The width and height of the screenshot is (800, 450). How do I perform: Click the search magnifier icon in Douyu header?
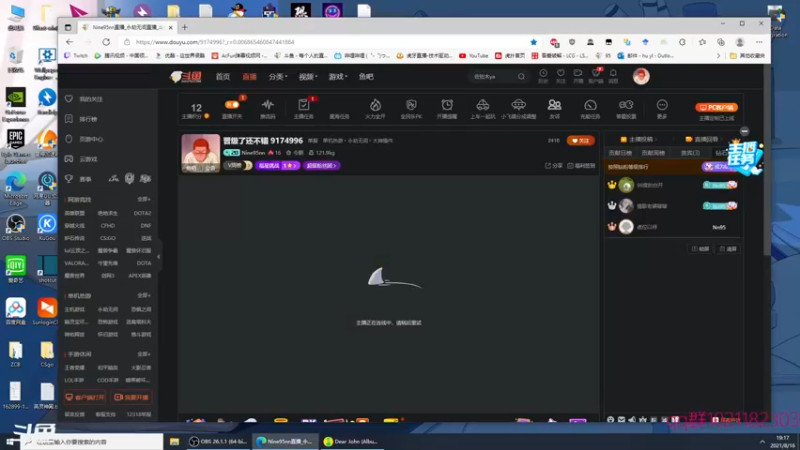pos(521,77)
